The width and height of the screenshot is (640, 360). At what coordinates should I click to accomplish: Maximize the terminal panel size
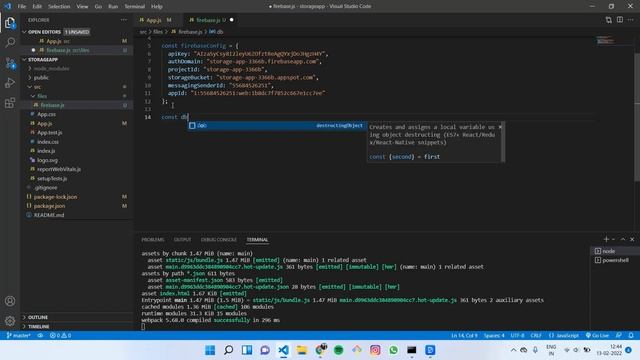click(x=623, y=239)
